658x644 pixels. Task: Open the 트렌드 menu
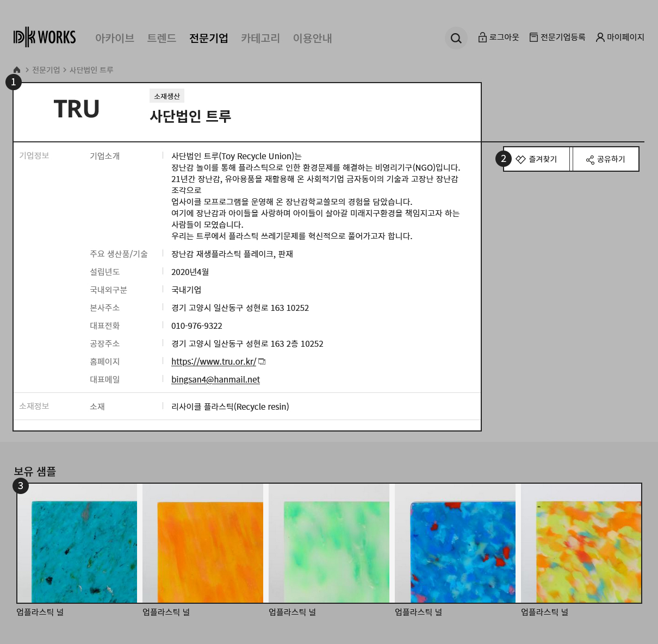pos(162,38)
